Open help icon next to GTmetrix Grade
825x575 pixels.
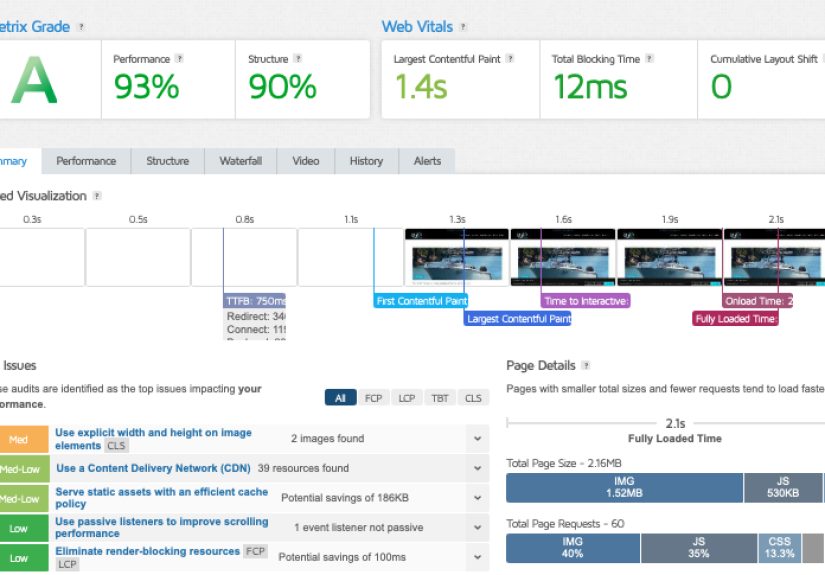tap(81, 27)
